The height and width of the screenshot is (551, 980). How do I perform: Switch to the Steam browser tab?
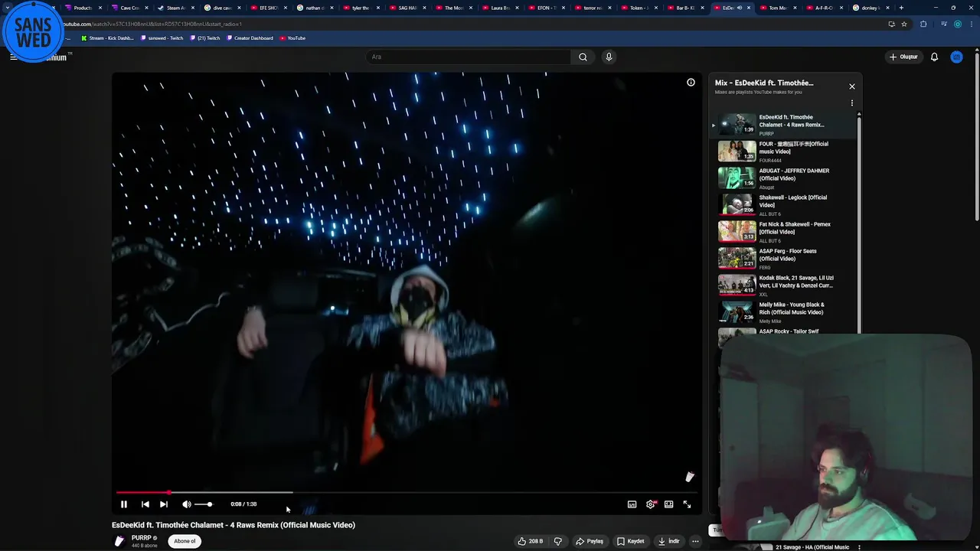(x=175, y=8)
